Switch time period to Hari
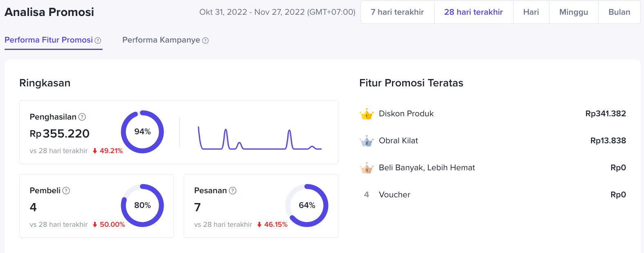The image size is (644, 253). tap(531, 12)
